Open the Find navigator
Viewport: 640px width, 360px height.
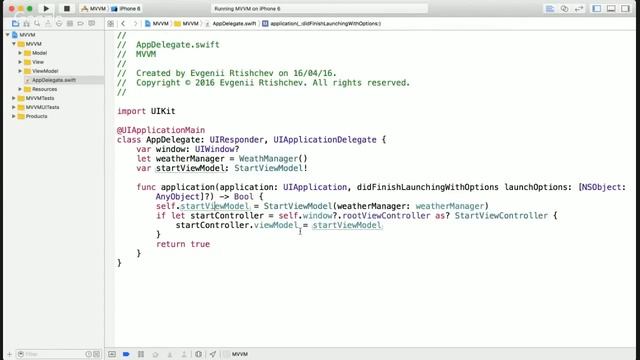(x=37, y=24)
